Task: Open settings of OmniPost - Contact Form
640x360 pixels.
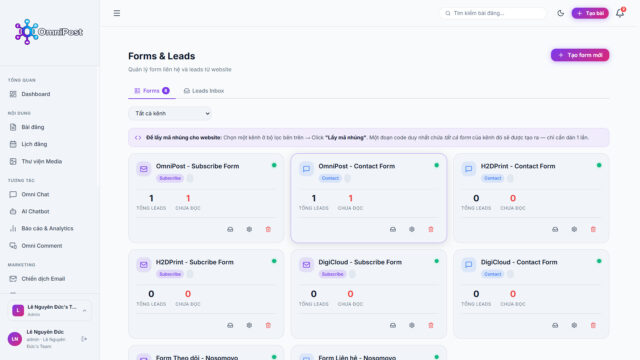Action: (411, 229)
